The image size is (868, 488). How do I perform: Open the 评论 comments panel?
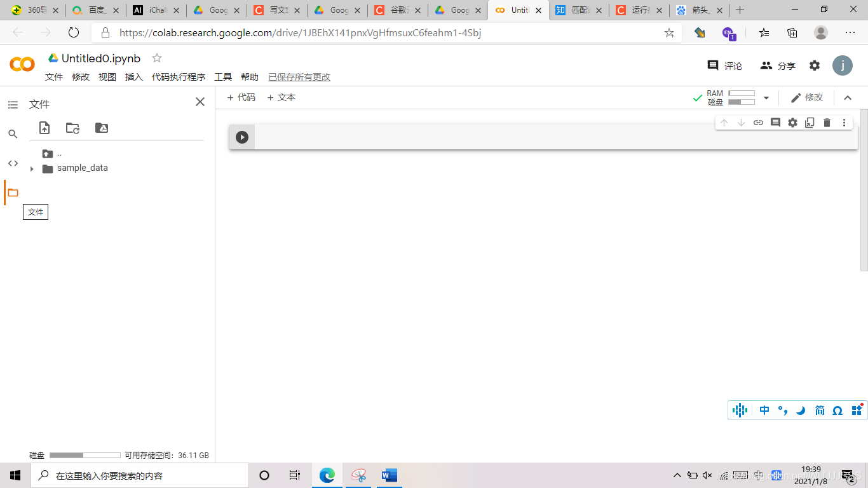(x=725, y=65)
